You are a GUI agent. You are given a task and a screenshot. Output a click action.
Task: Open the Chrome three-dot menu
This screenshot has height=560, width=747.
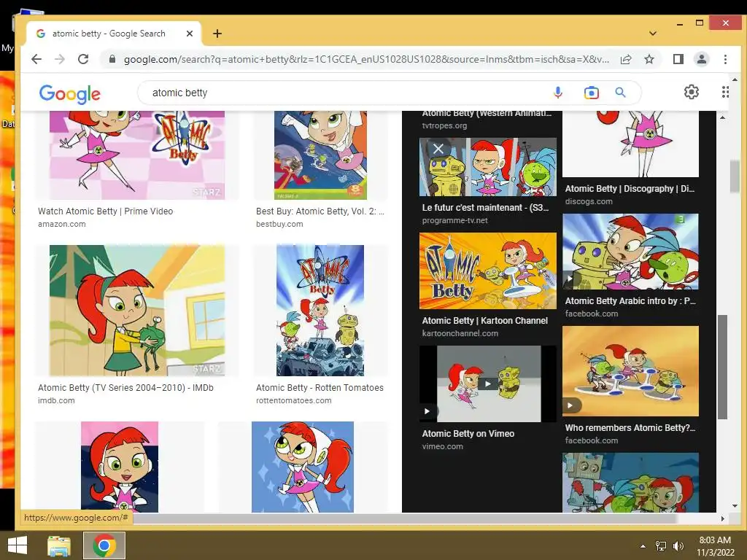[725, 59]
